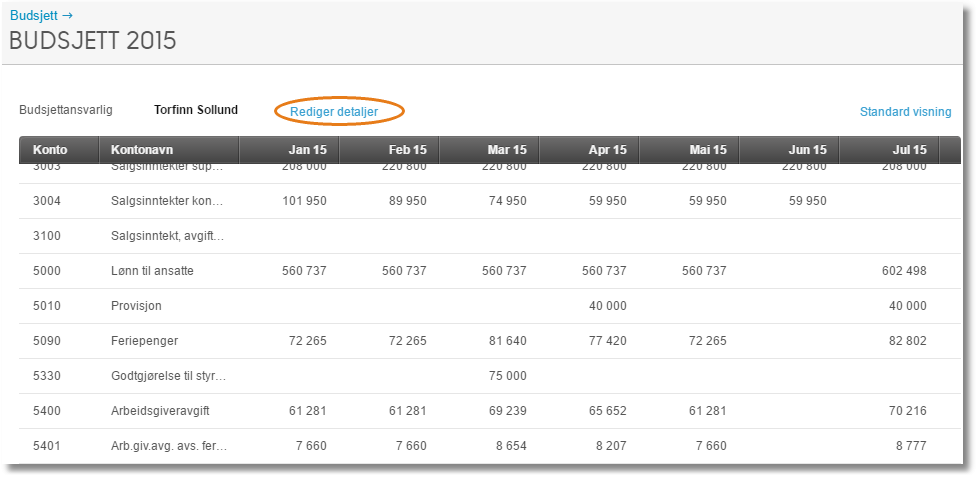Viewport: 977px width, 478px height.
Task: Click the Provisjon 40 000 value in Apr 15
Action: pyautogui.click(x=607, y=306)
